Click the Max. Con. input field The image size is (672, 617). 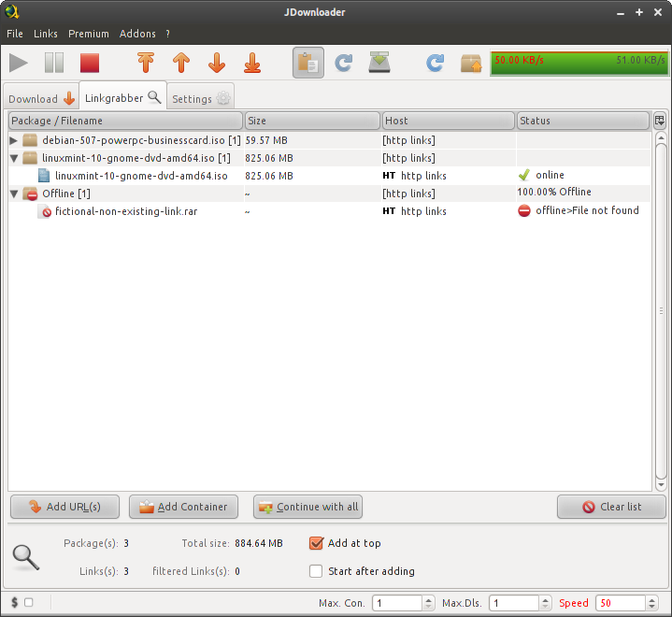[x=397, y=603]
